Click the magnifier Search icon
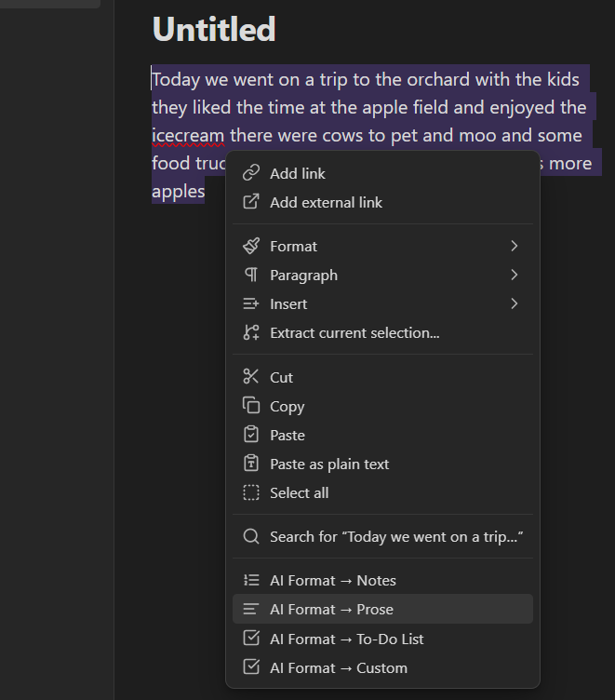The image size is (615, 700). tap(251, 536)
